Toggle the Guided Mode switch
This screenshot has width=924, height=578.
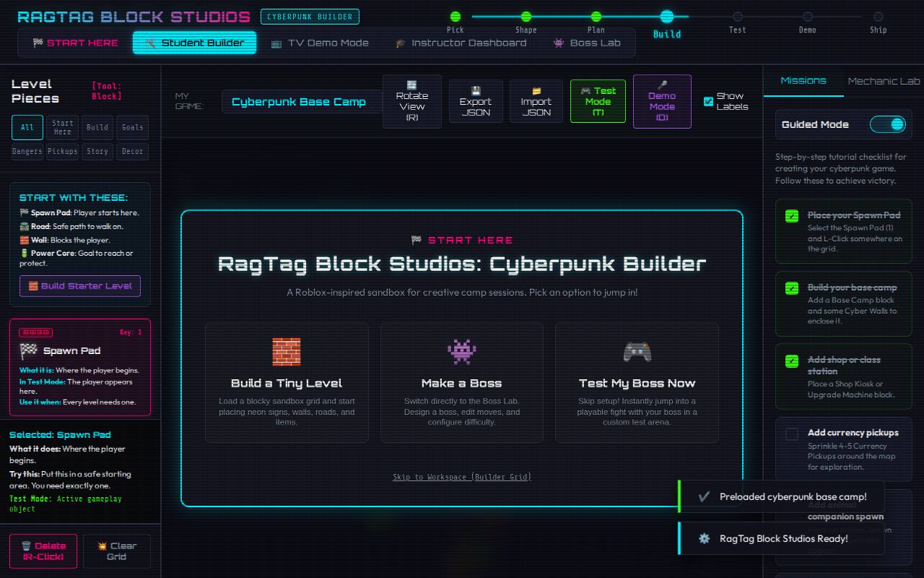pyautogui.click(x=887, y=124)
